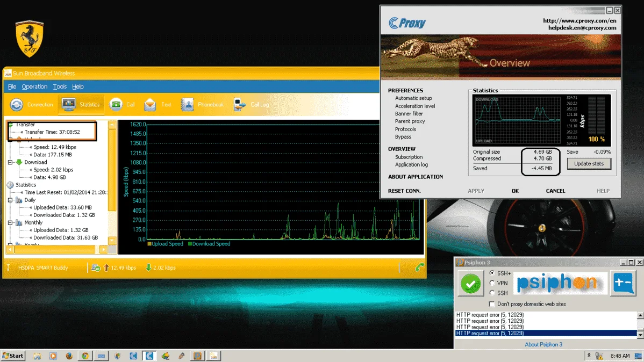Collapse the Download tree node
Viewport: 644px width, 362px height.
tap(10, 162)
